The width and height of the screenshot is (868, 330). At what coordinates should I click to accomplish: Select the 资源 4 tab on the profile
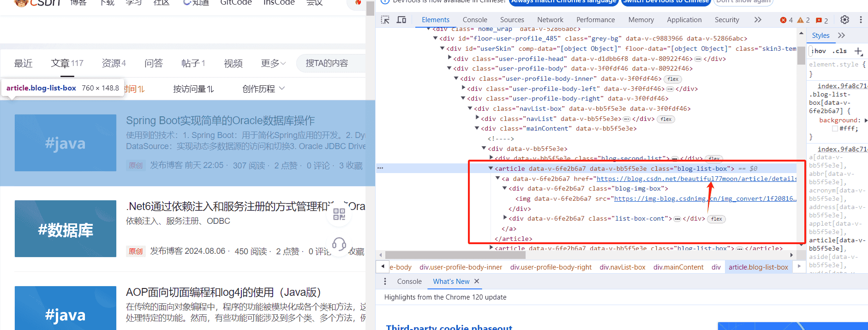tap(114, 63)
